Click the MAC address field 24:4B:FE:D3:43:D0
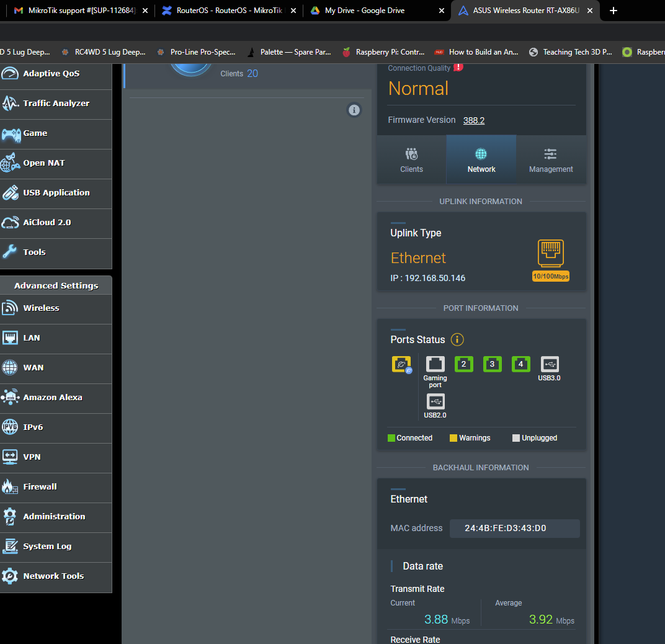Viewport: 665px width, 644px height. 514,528
